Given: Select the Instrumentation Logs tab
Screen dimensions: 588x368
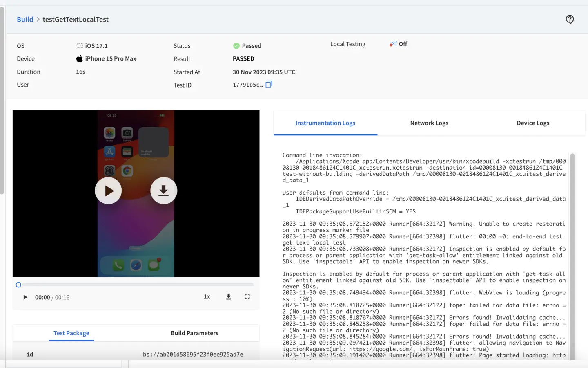Looking at the screenshot, I should [x=325, y=123].
